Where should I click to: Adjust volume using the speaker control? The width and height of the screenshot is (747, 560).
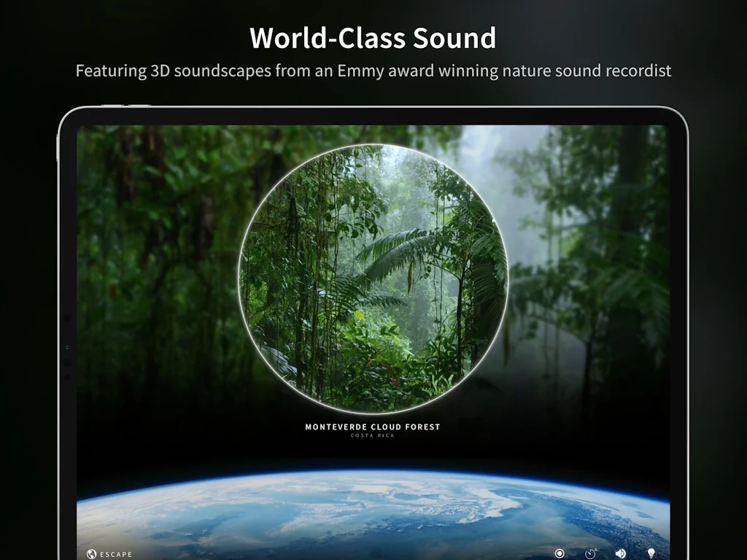tap(622, 553)
